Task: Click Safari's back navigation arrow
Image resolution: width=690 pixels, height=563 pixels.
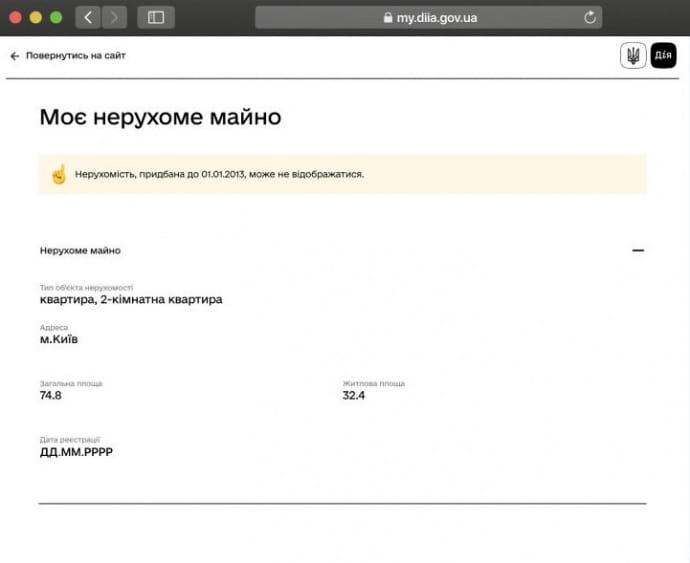Action: coord(88,17)
